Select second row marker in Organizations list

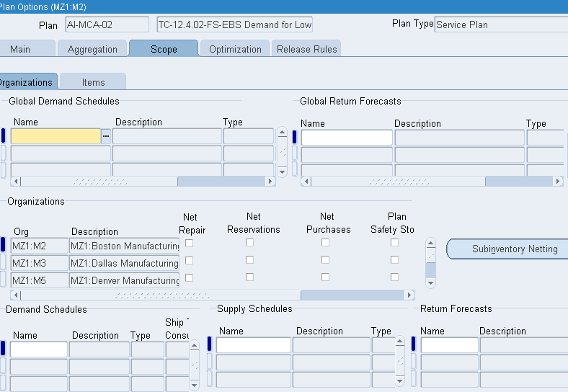(4, 262)
